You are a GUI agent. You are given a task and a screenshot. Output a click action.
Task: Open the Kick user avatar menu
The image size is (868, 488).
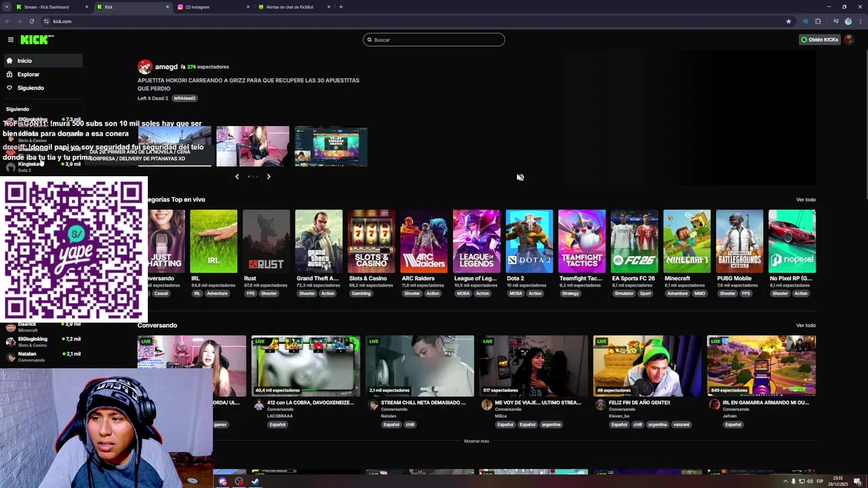(850, 40)
